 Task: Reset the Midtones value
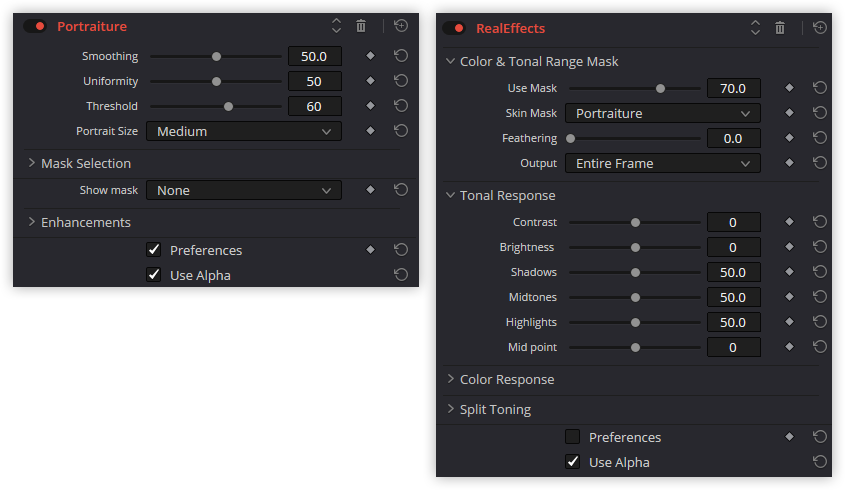pyautogui.click(x=820, y=296)
